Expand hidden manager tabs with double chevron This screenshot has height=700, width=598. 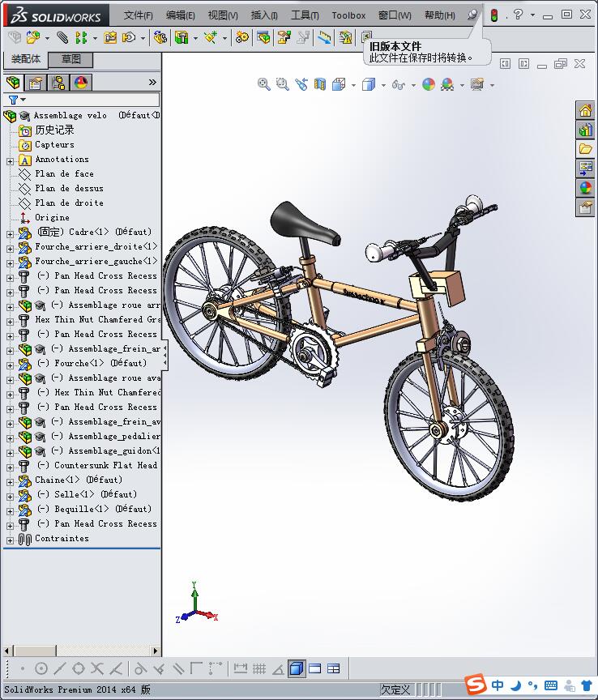[x=152, y=82]
